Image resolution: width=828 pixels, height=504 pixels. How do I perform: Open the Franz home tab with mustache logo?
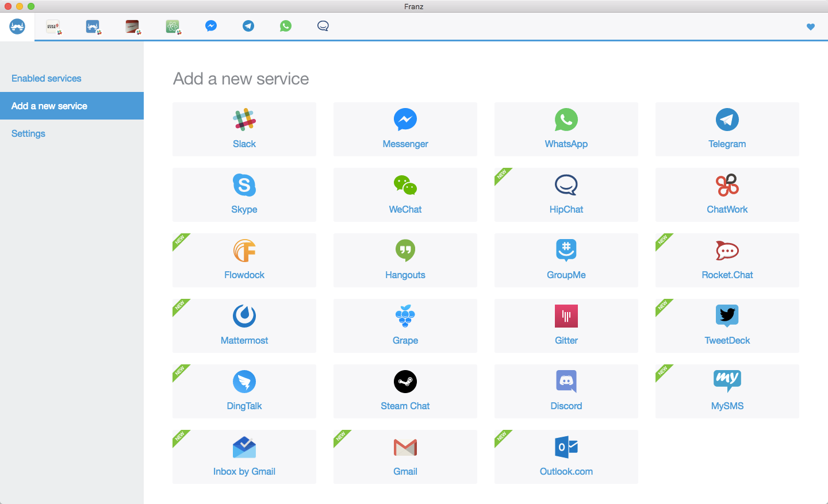17,26
